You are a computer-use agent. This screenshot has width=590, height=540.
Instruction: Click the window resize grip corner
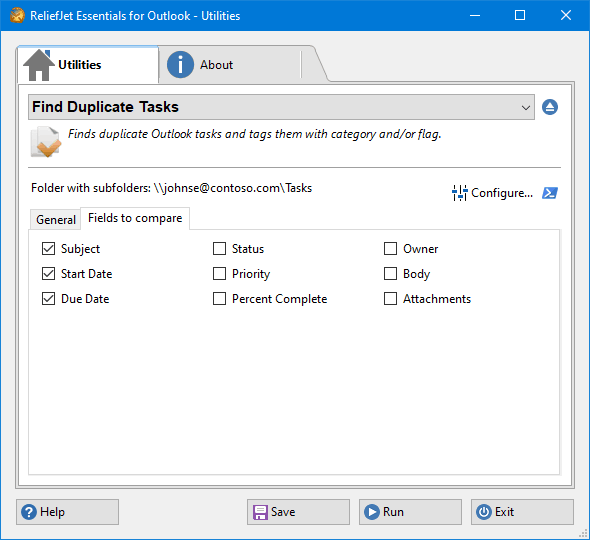(x=583, y=533)
